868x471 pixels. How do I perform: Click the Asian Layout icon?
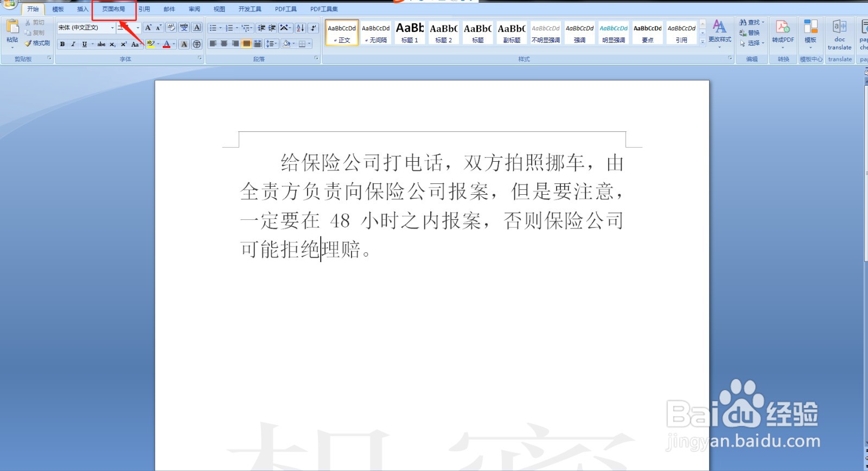pos(286,28)
